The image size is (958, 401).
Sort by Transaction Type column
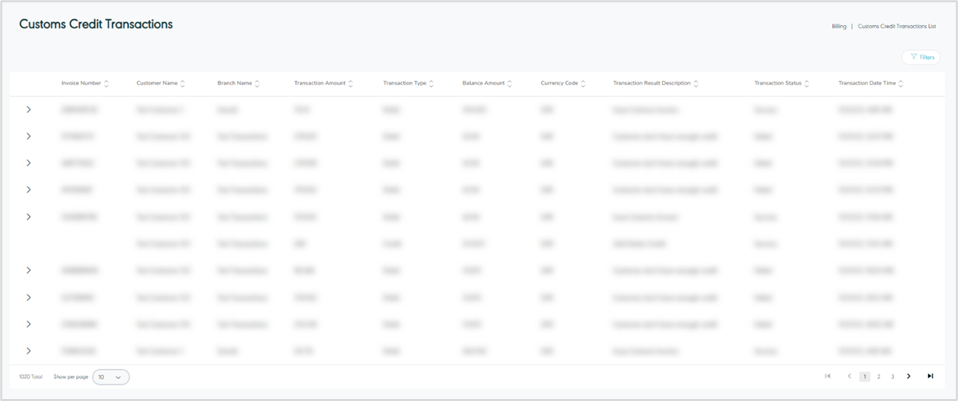[432, 83]
